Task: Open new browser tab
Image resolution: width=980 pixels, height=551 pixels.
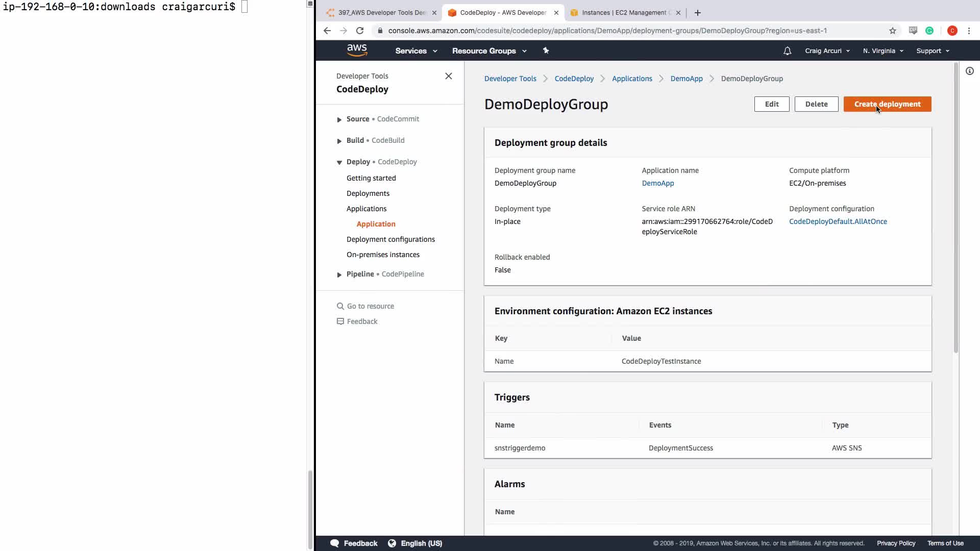Action: [x=698, y=13]
